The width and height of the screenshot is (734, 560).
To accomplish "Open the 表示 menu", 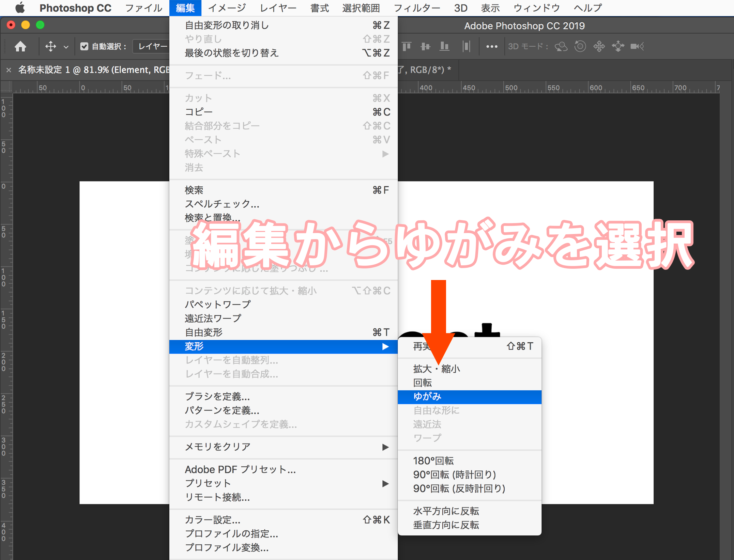I will 490,8.
